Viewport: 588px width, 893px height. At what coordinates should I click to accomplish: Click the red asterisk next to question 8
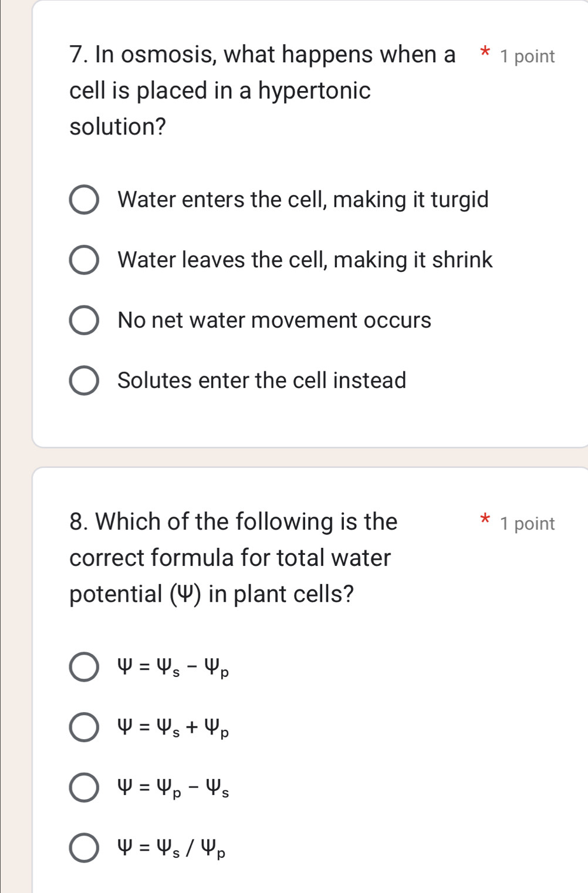click(x=484, y=520)
